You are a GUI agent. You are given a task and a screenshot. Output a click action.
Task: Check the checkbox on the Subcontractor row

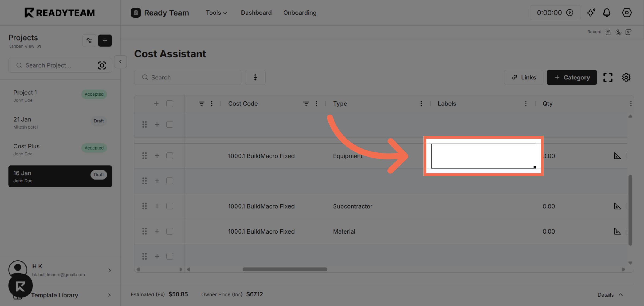pyautogui.click(x=170, y=206)
